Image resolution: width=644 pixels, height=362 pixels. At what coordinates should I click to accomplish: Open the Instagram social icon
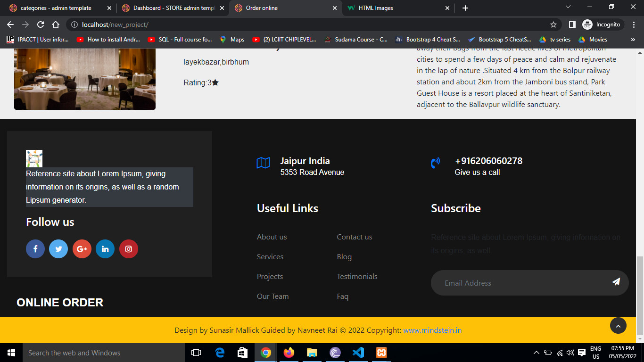pyautogui.click(x=129, y=249)
